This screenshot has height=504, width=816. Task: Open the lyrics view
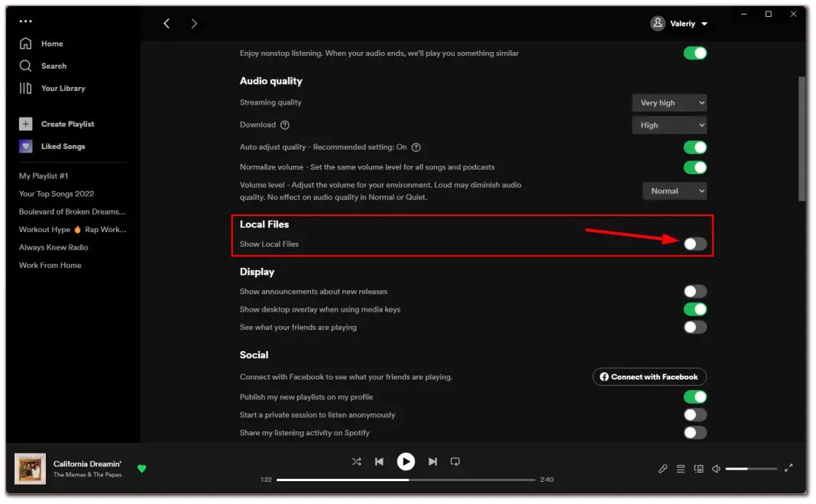coord(662,469)
